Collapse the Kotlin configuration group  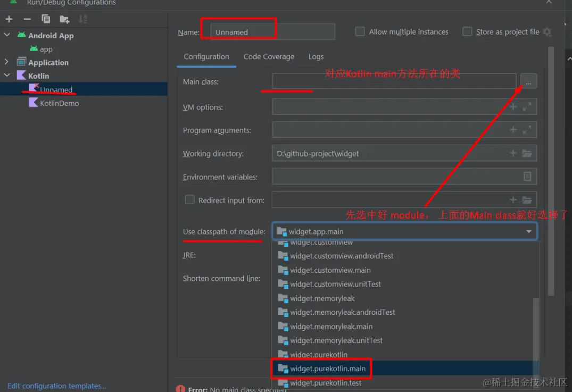(6, 76)
